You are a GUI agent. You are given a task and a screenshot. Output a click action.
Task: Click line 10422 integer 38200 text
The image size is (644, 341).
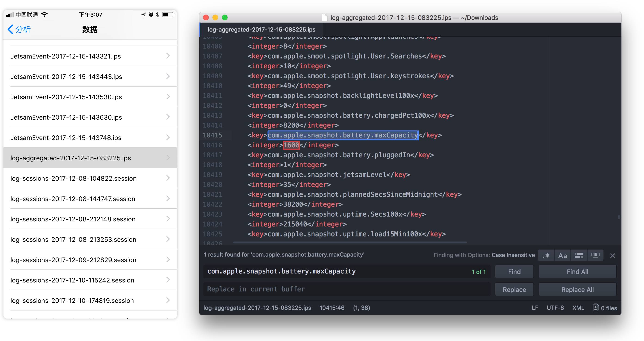click(x=295, y=205)
